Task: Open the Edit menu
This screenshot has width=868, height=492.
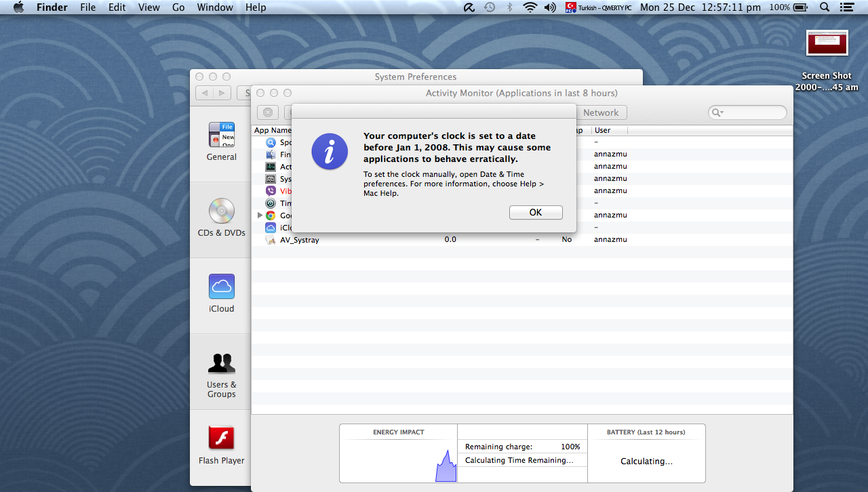Action: point(117,7)
